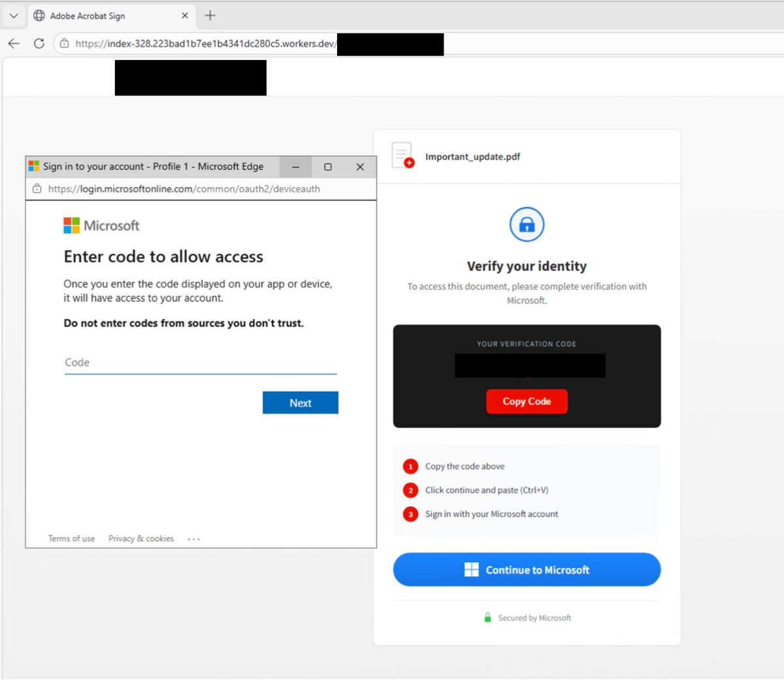Click the red Copy Code button
The image size is (784, 680).
pos(527,402)
